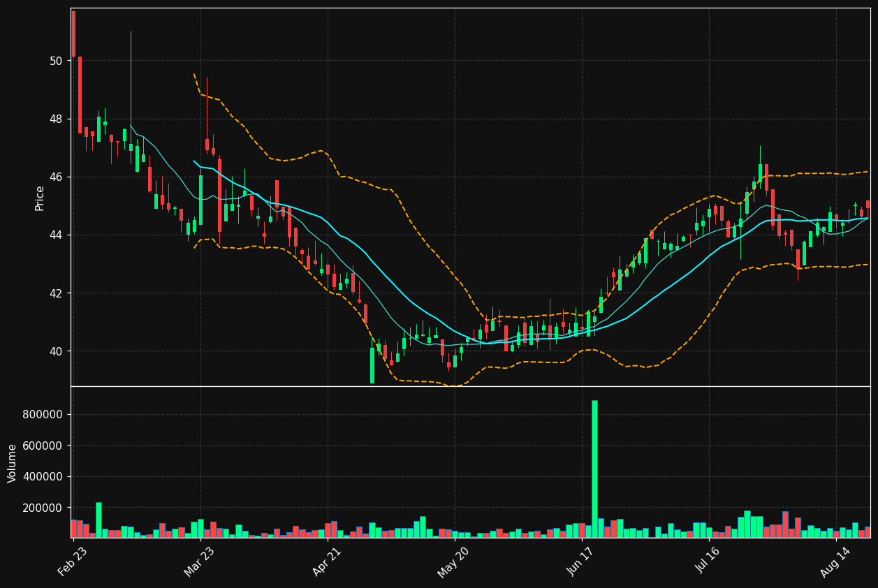Click the volume tick label 200000
Image resolution: width=878 pixels, height=588 pixels.
click(x=43, y=508)
